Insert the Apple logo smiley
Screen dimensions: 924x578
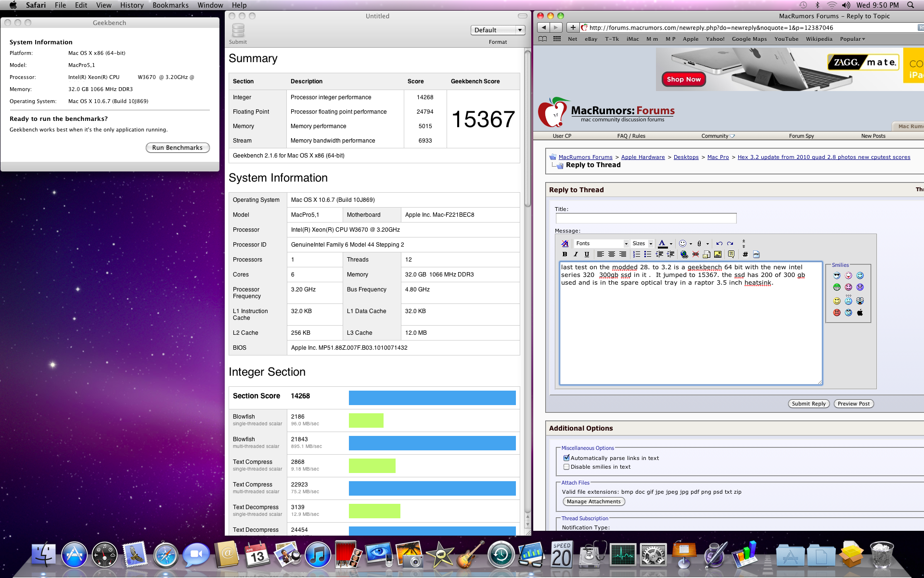(860, 313)
